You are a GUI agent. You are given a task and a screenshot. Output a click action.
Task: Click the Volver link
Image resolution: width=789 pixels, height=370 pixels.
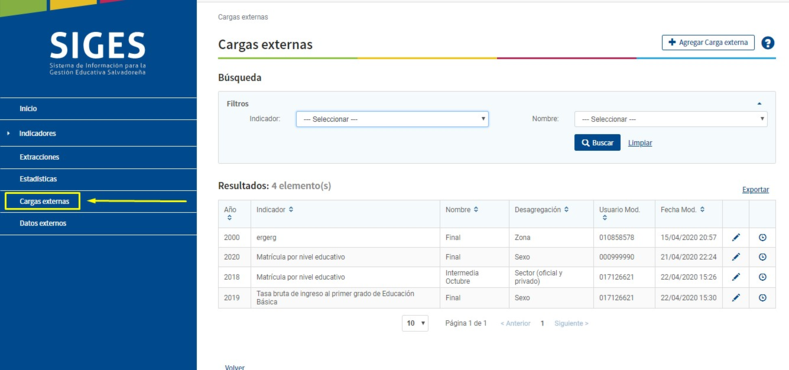[x=234, y=367]
